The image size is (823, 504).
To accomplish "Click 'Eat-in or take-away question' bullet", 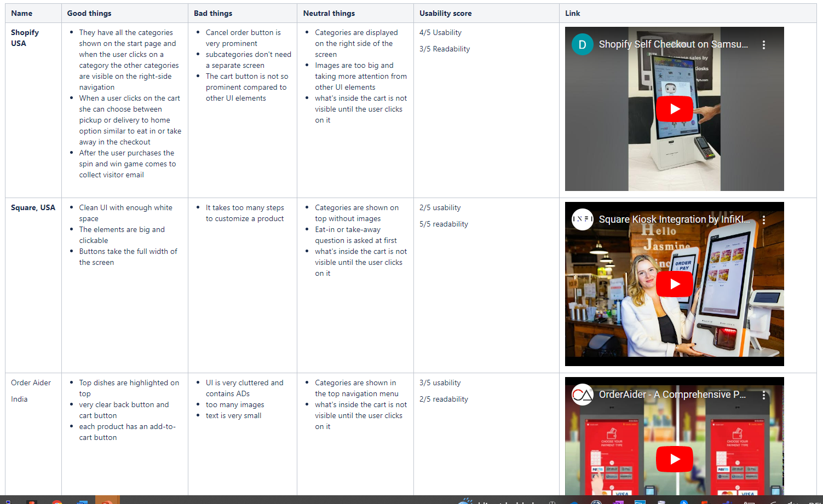I will (356, 235).
